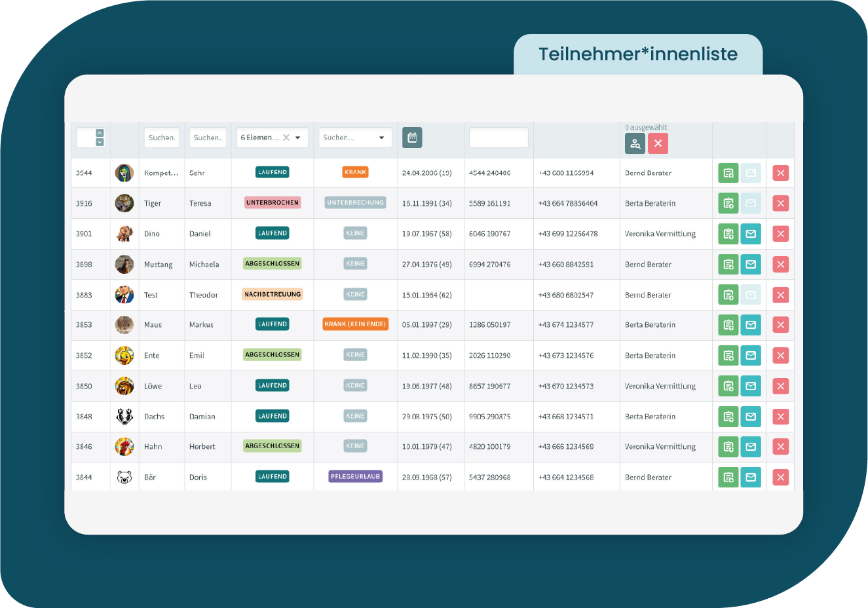The height and width of the screenshot is (608, 868).
Task: Click the PFLEGEURLAUB badge for Doris
Action: click(x=355, y=477)
